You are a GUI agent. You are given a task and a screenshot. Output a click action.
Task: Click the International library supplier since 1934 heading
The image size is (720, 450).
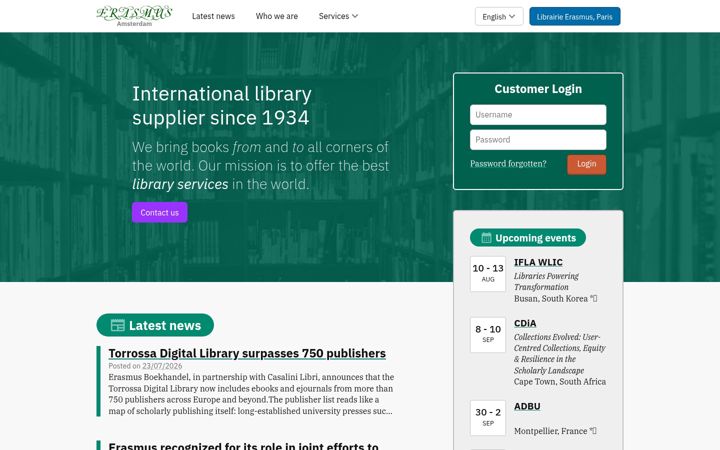tap(222, 106)
